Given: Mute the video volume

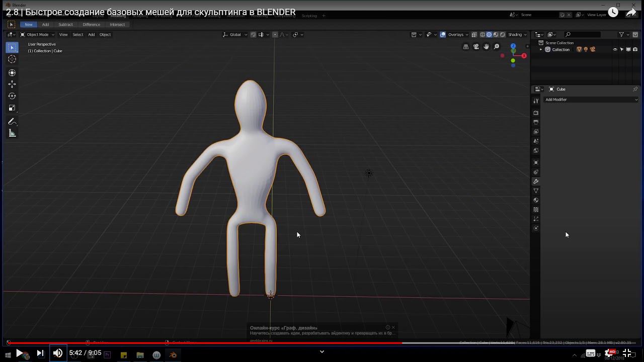Looking at the screenshot, I should (x=58, y=353).
